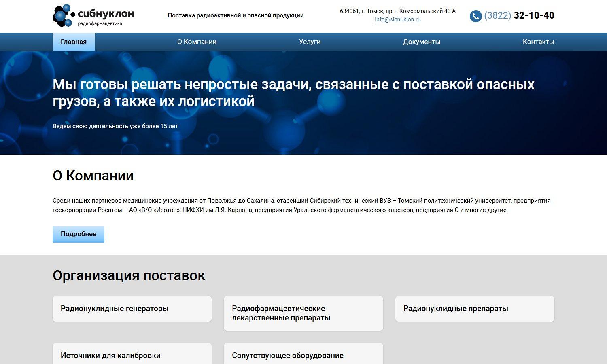Click the blue phone icon in header
Viewport: 607px width, 364px height.
point(475,16)
